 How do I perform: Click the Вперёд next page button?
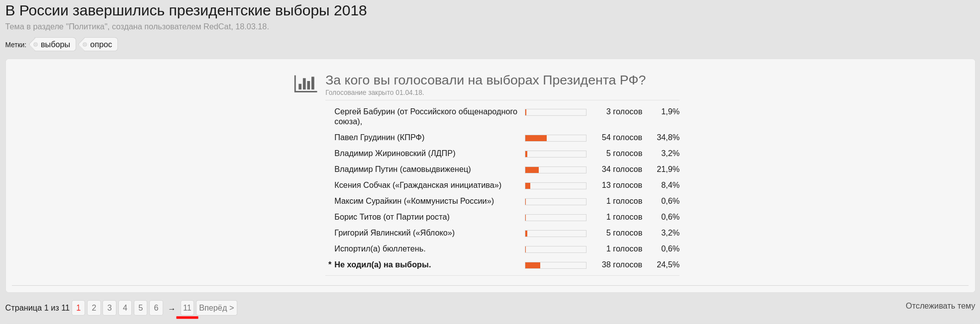coord(216,308)
